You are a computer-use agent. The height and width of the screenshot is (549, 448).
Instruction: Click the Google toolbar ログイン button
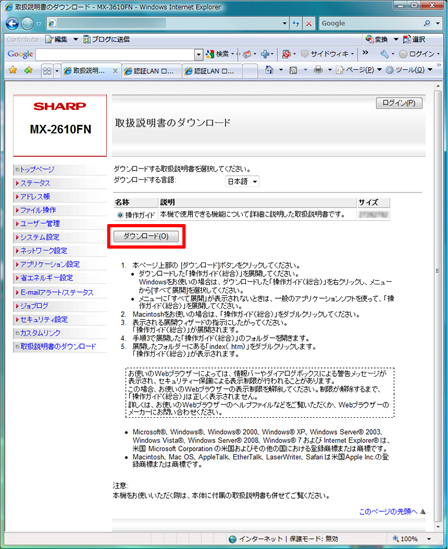point(417,54)
